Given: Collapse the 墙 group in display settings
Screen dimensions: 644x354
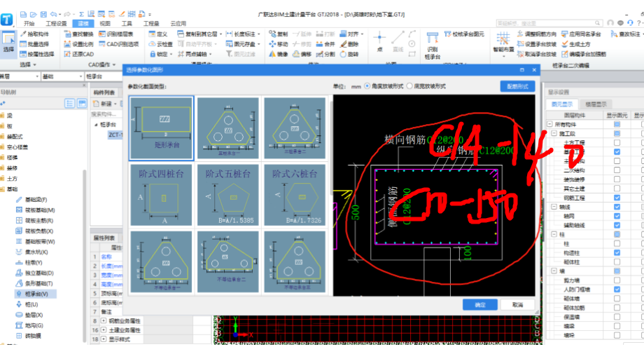Looking at the screenshot, I should (554, 271).
